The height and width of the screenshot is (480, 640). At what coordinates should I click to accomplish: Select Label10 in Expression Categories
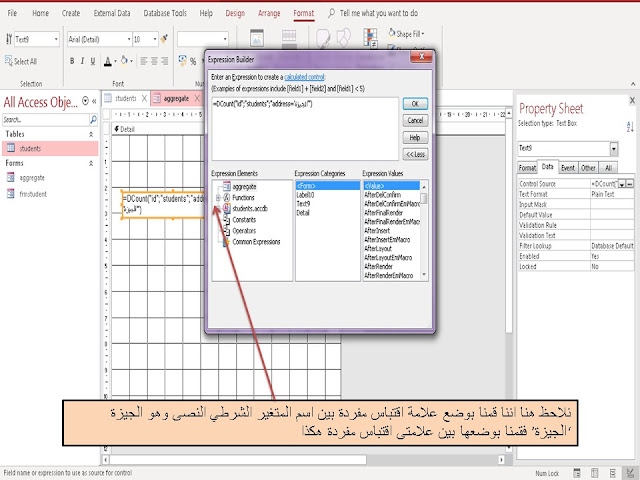click(305, 195)
